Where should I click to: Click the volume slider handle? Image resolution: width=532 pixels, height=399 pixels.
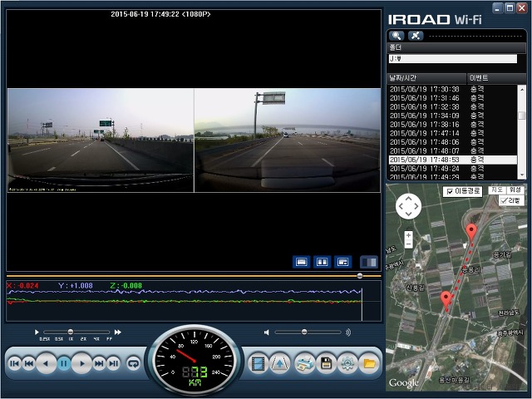tap(304, 332)
